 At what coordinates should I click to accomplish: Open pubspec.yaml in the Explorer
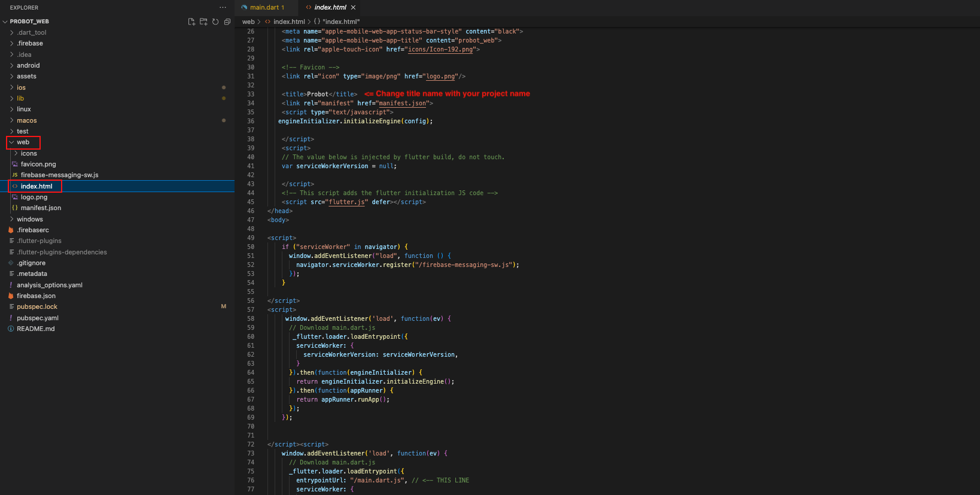(x=38, y=318)
